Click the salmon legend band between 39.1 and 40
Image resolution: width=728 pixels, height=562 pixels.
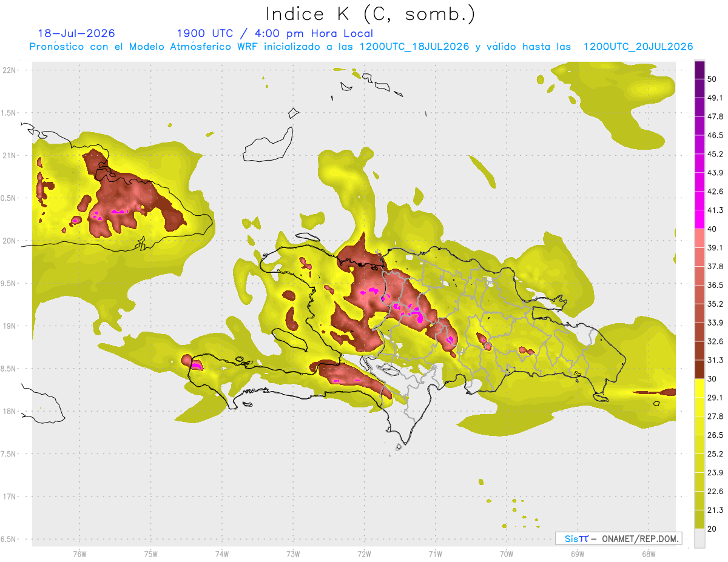coord(699,238)
